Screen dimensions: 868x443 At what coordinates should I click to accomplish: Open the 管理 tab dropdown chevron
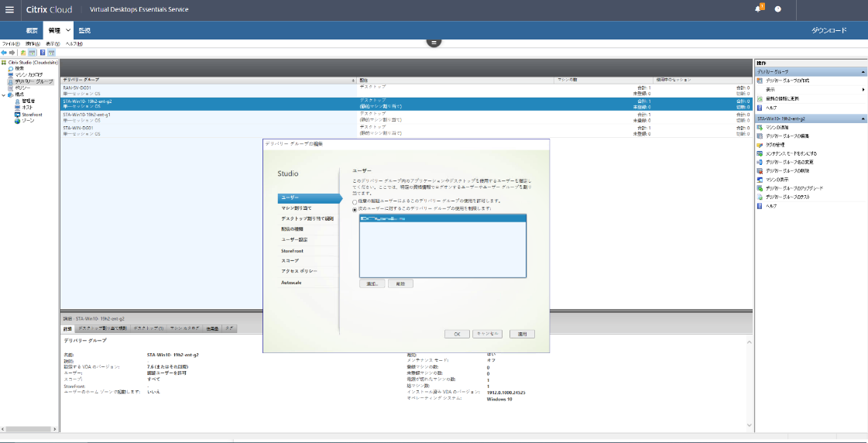pyautogui.click(x=68, y=30)
